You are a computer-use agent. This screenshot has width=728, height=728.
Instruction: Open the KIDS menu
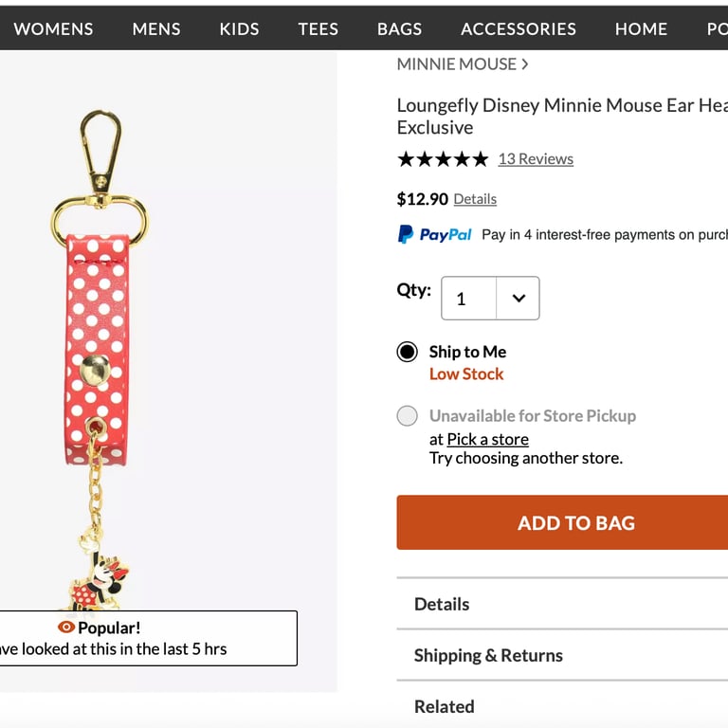239,28
